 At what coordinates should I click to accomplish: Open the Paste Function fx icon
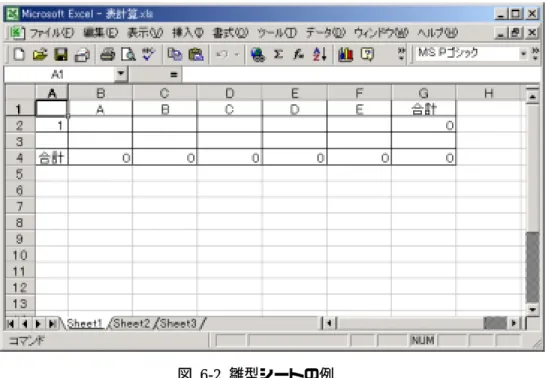click(x=299, y=54)
